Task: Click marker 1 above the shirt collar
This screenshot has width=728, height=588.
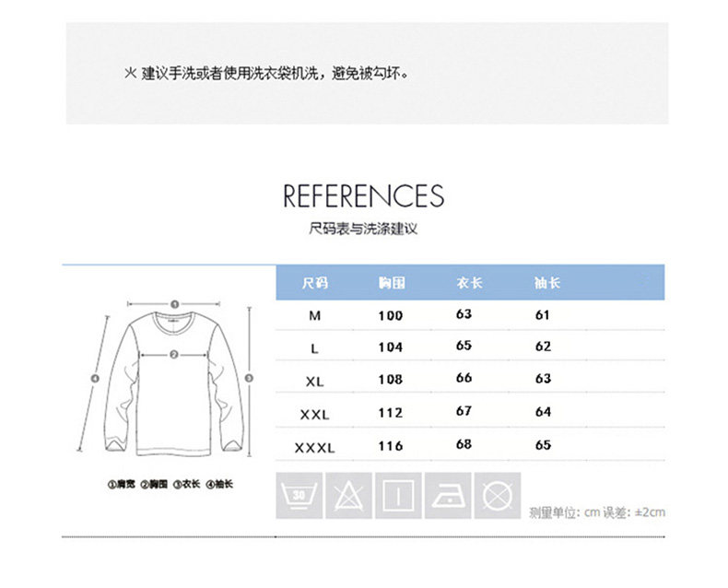Action: click(x=174, y=304)
